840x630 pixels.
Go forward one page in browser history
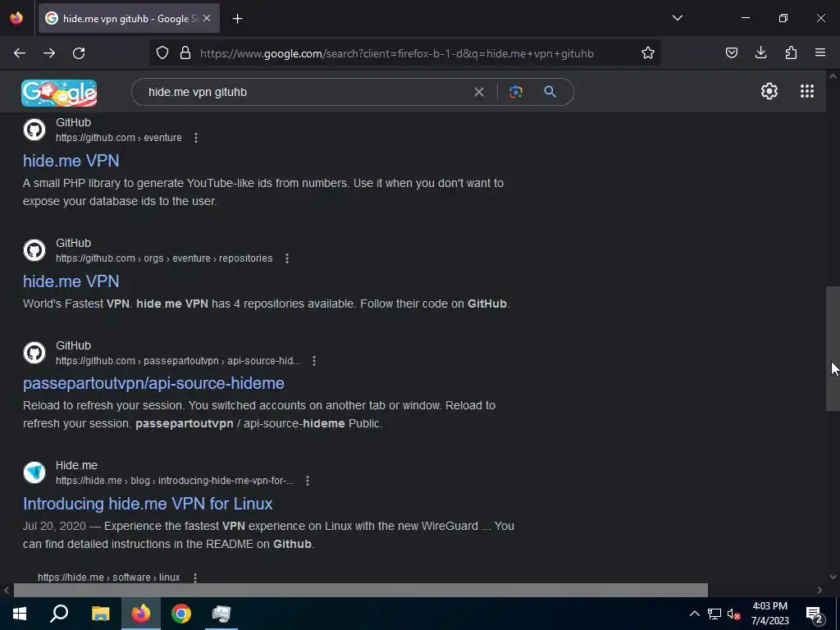49,53
